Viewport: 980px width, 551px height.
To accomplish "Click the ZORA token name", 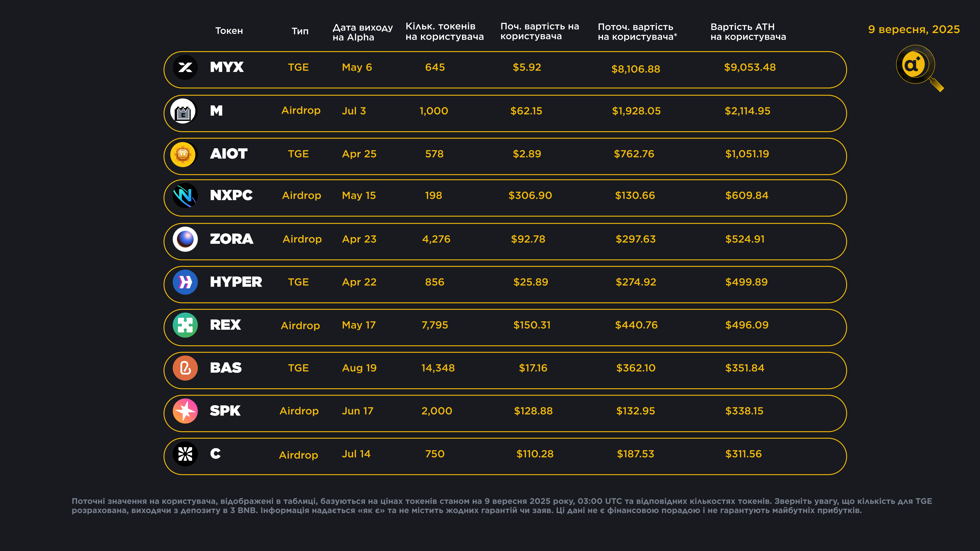I will [232, 239].
